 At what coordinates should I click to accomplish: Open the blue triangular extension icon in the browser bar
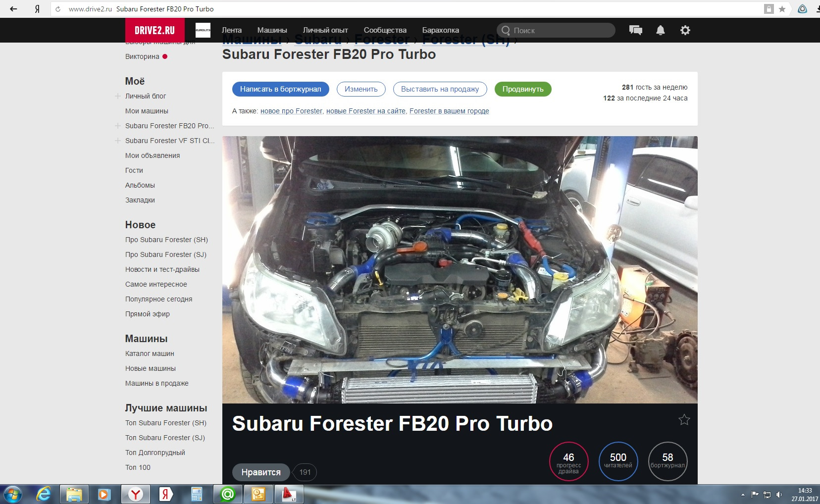(802, 9)
